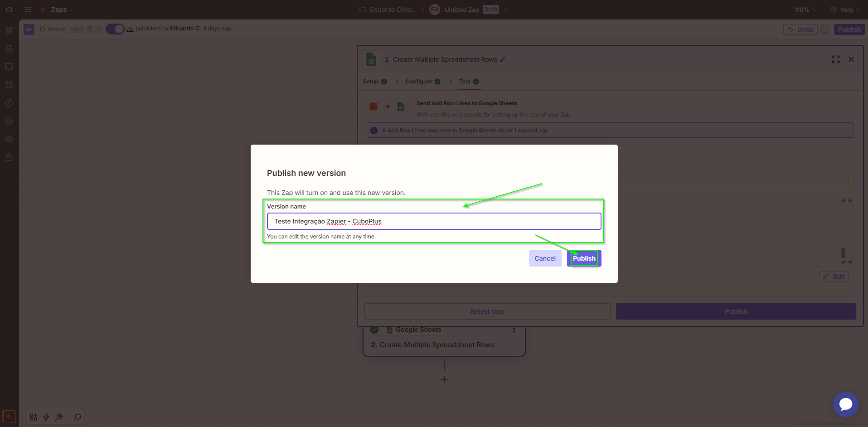Toggle the Zap on/off switch
The width and height of the screenshot is (868, 427).
115,29
